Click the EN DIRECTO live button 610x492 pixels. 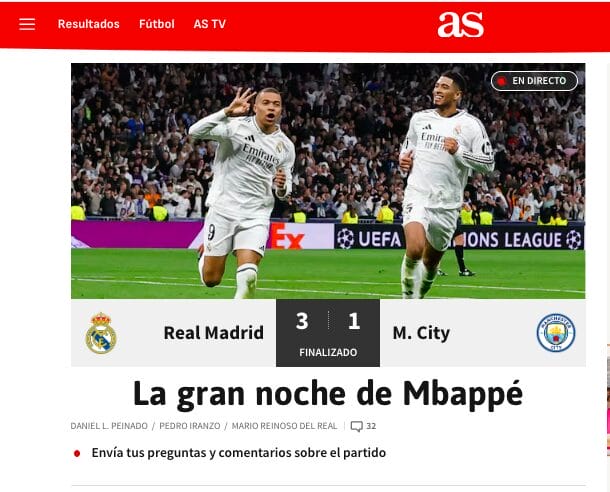click(535, 81)
